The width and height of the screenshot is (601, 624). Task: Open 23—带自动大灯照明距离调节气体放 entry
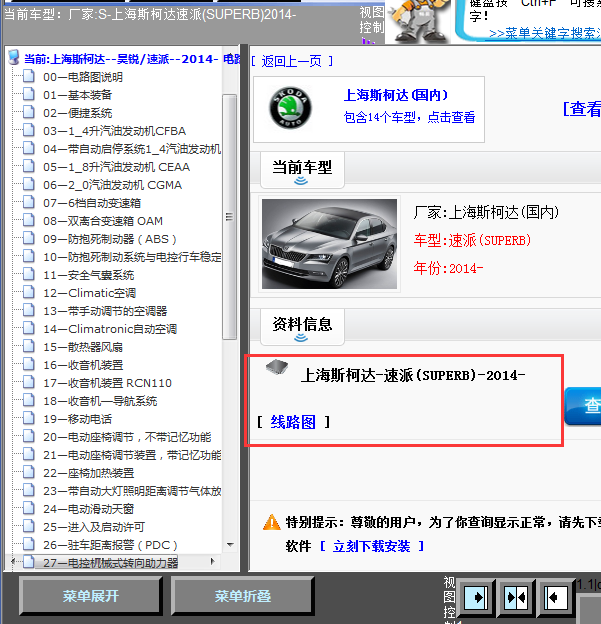132,491
